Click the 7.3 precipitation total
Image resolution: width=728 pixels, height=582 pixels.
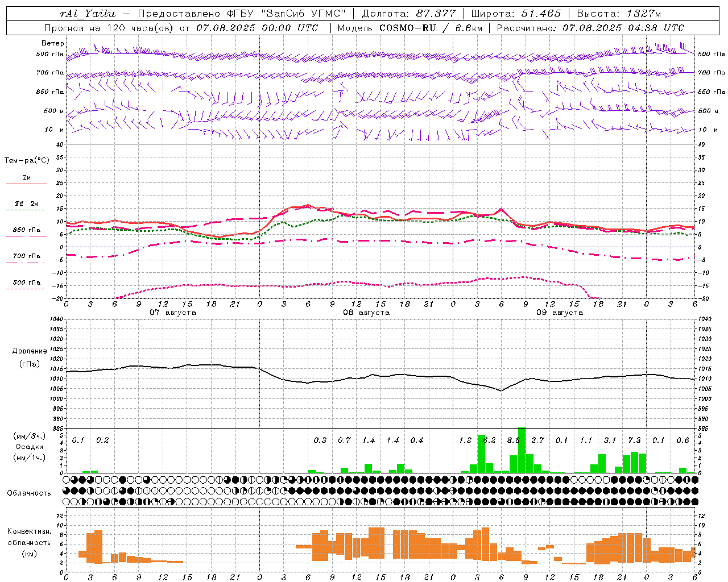click(x=635, y=440)
